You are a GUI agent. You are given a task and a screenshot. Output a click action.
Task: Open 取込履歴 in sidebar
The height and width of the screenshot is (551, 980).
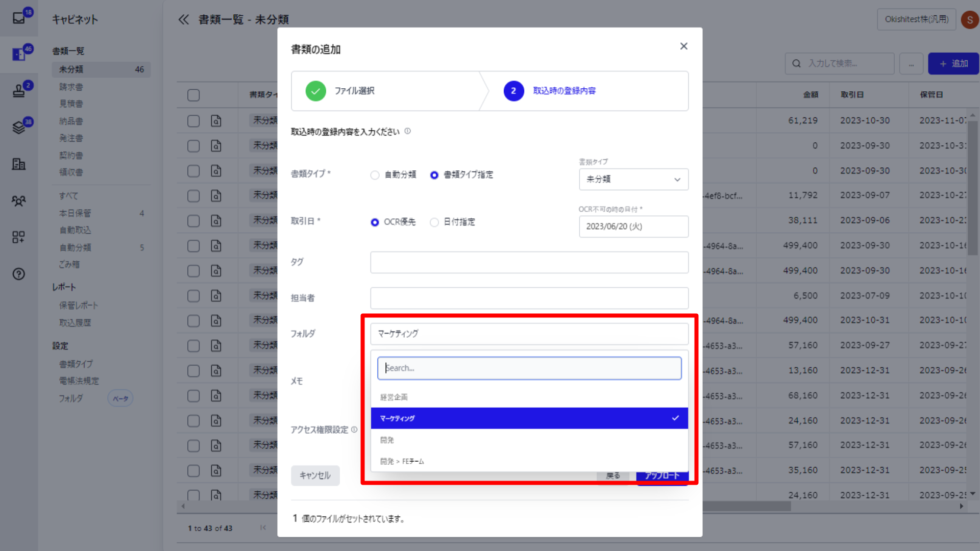click(75, 322)
